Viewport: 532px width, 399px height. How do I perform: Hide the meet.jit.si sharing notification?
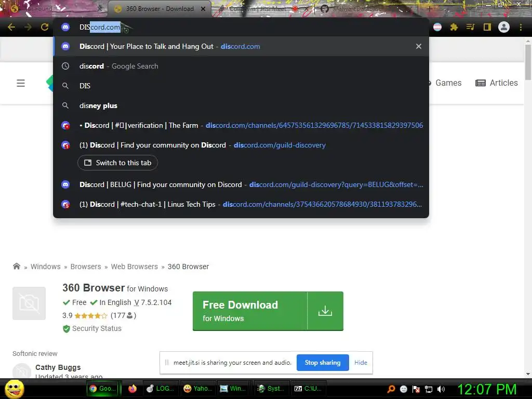(x=361, y=363)
